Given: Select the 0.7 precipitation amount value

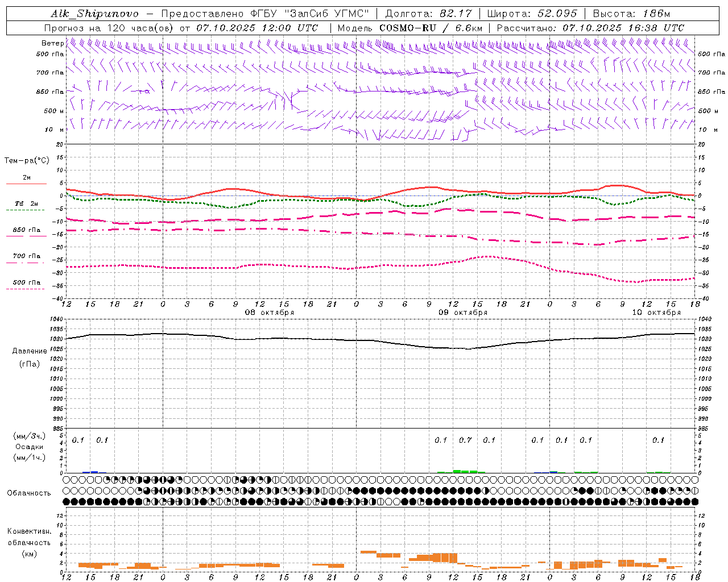Looking at the screenshot, I should click(465, 440).
